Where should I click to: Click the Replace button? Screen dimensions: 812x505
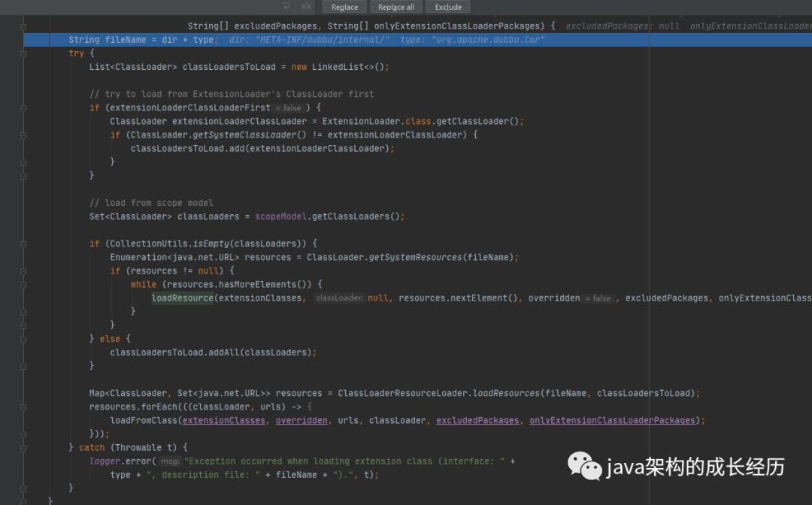344,7
